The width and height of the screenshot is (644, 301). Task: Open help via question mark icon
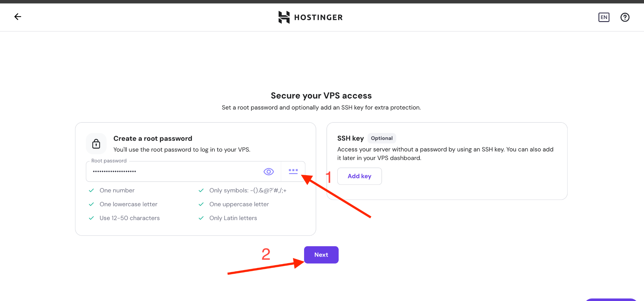(x=625, y=17)
